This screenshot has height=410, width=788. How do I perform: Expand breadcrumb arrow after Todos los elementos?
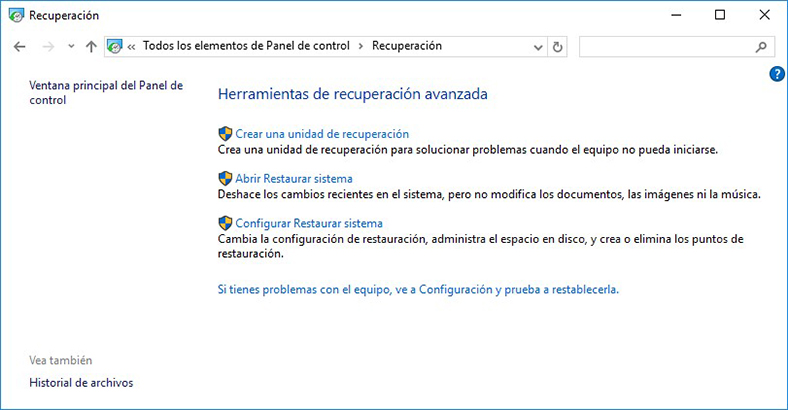361,46
